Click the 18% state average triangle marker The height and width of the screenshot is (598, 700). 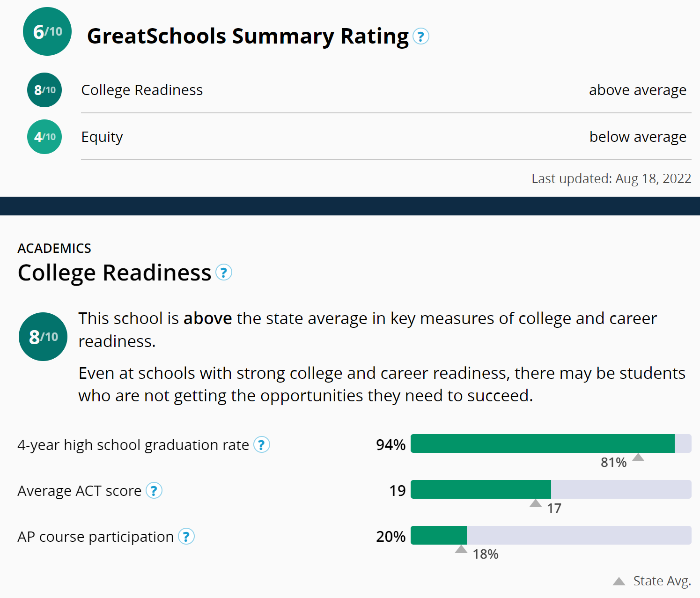[x=461, y=549]
